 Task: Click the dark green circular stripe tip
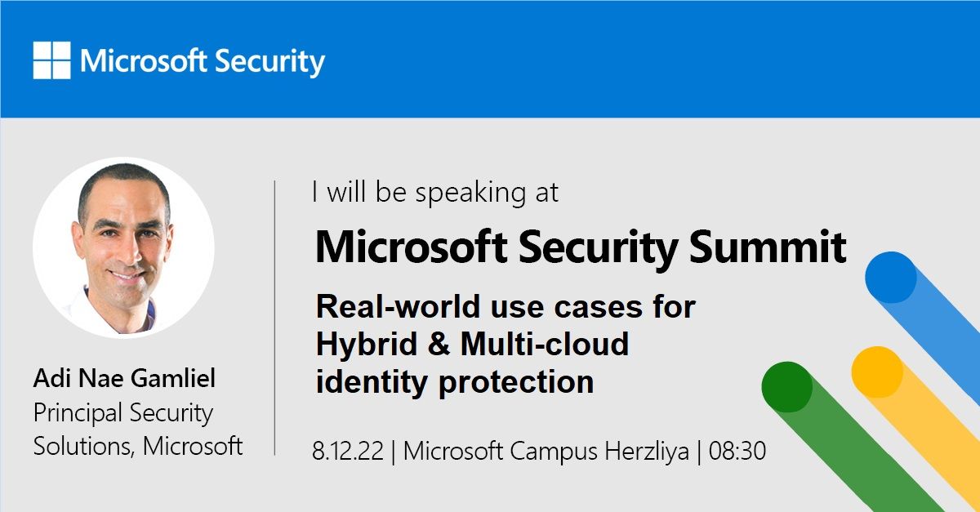click(787, 387)
